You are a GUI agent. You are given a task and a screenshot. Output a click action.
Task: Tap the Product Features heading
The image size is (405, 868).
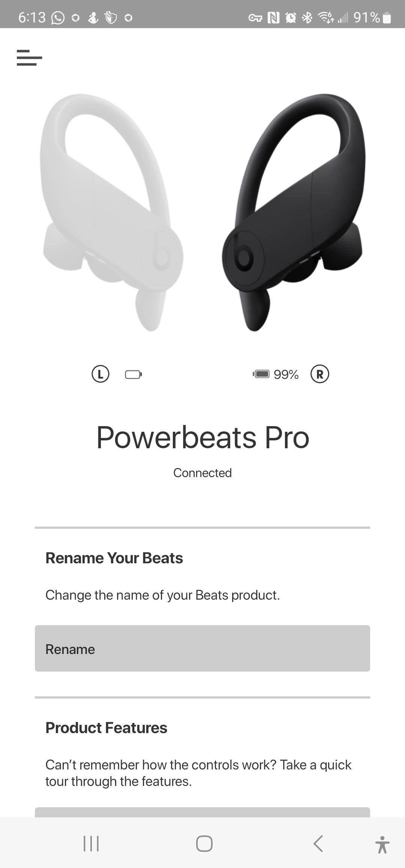[x=106, y=728]
